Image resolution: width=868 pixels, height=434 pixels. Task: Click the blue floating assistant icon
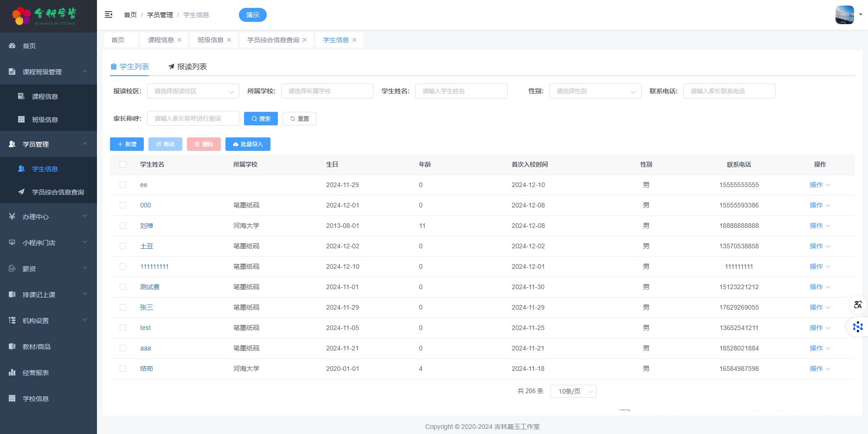(x=858, y=327)
